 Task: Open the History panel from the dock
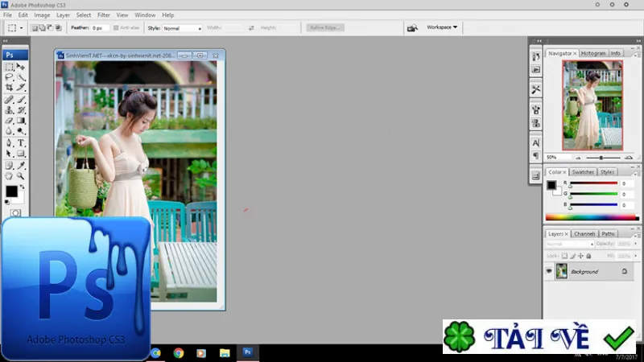[535, 56]
